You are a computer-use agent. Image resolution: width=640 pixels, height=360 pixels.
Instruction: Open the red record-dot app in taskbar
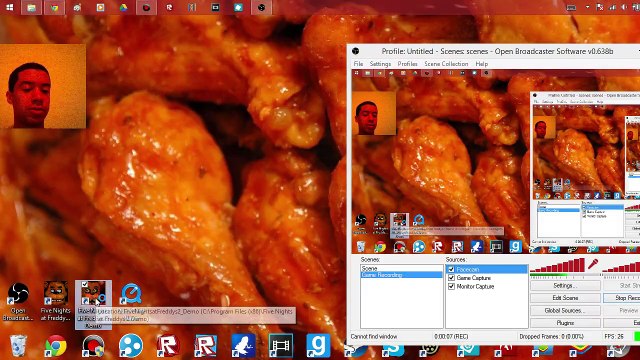[x=146, y=7]
